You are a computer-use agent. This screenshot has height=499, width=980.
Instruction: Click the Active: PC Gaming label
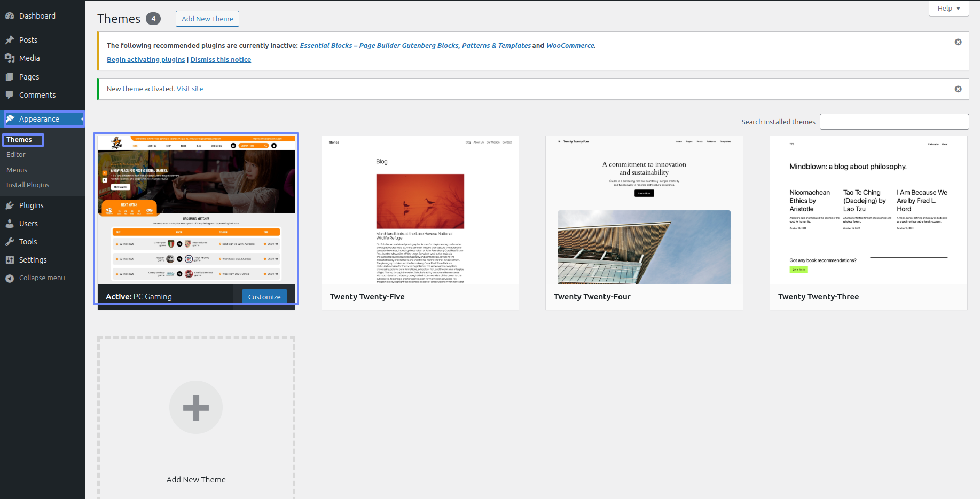pos(139,297)
